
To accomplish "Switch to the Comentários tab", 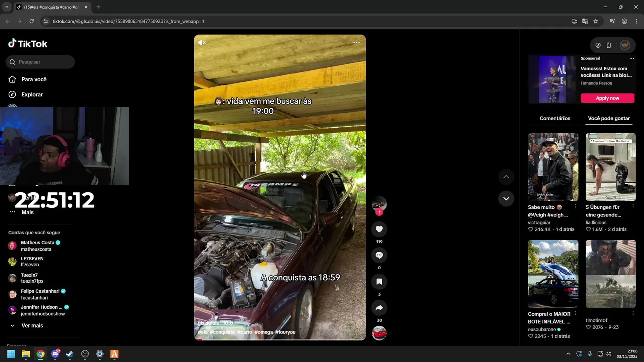I will point(555,118).
